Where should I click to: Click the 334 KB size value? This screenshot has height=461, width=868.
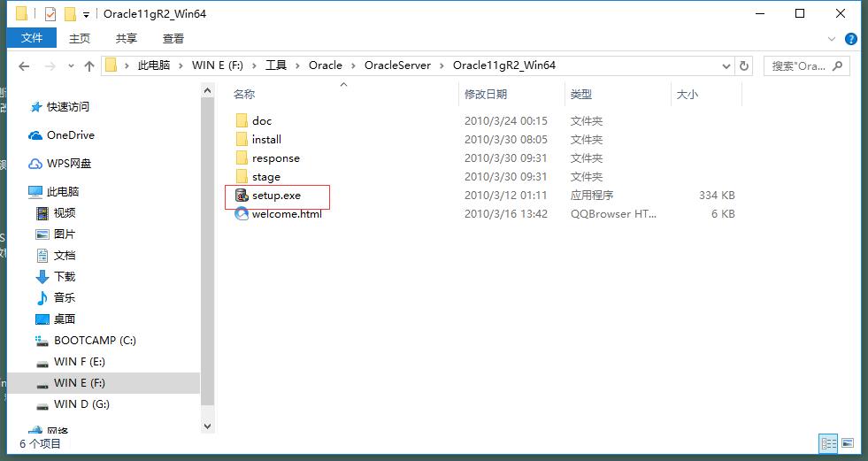tap(717, 196)
